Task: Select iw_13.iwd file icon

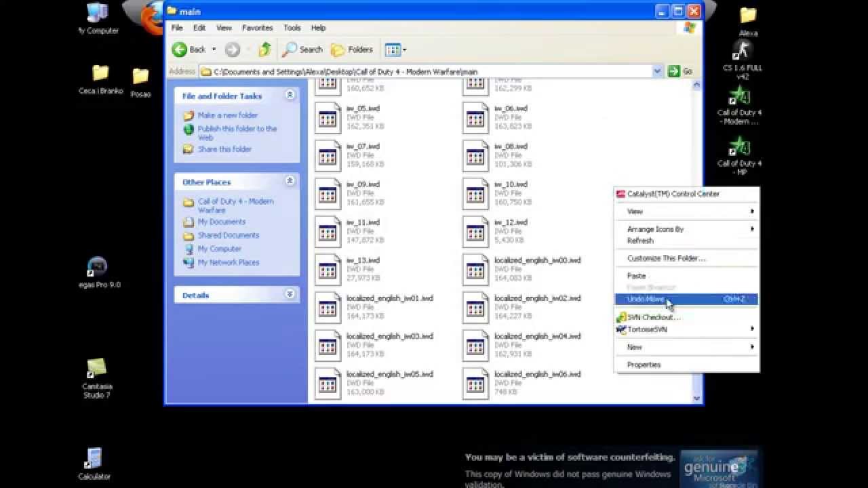Action: pos(328,270)
